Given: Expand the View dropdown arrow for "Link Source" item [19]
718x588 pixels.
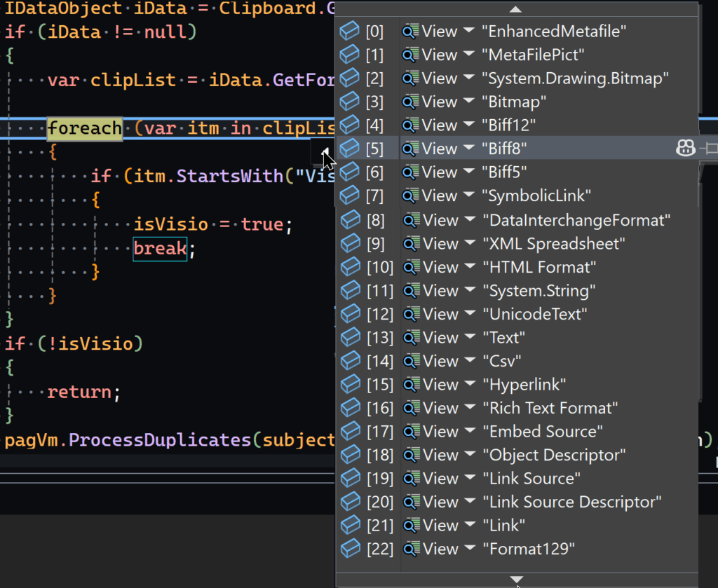Looking at the screenshot, I should 468,479.
